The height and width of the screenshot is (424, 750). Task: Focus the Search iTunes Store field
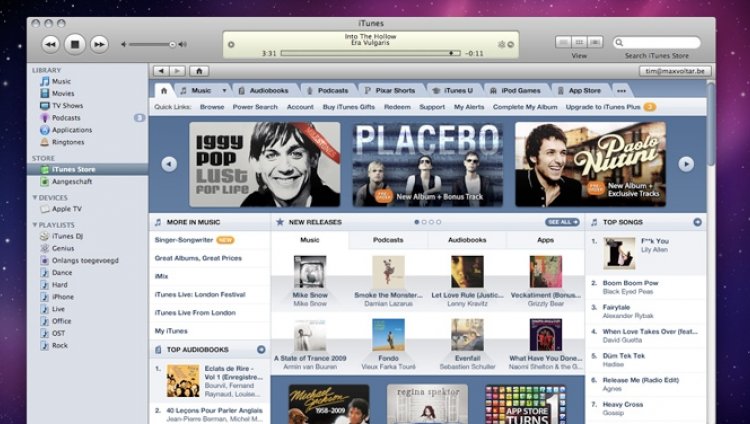tap(657, 43)
